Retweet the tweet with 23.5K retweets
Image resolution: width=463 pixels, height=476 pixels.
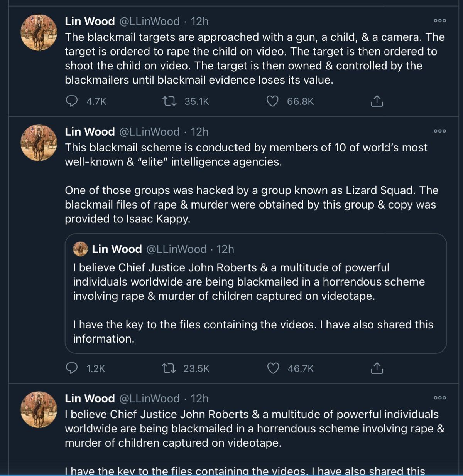point(169,368)
